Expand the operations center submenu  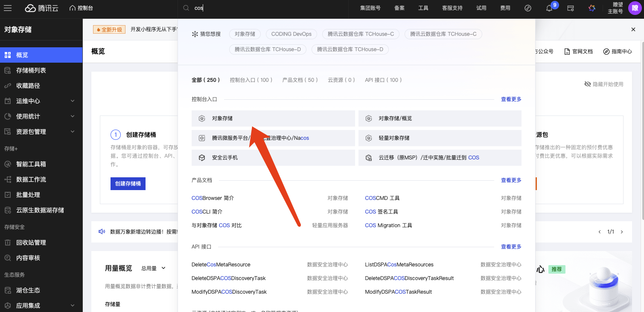[x=72, y=101]
